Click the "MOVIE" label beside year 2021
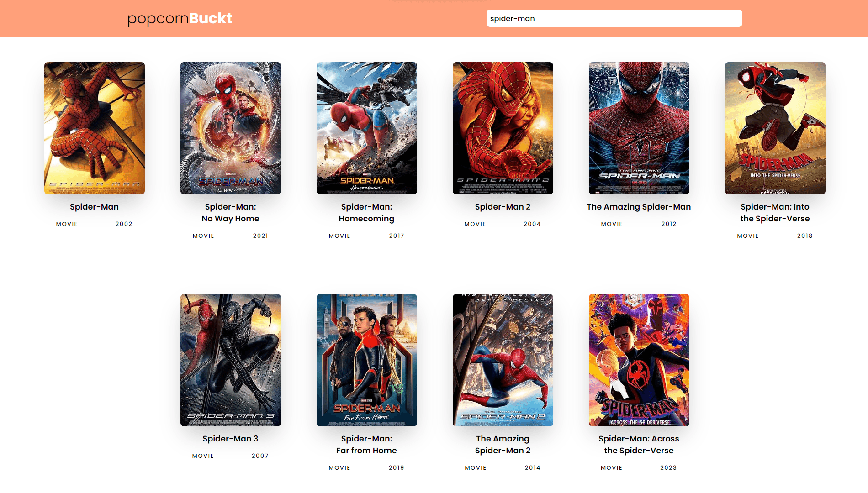868x493 pixels. 203,236
